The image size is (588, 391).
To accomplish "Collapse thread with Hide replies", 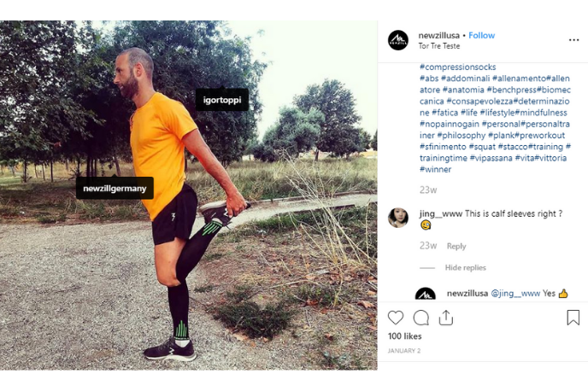I will point(465,268).
